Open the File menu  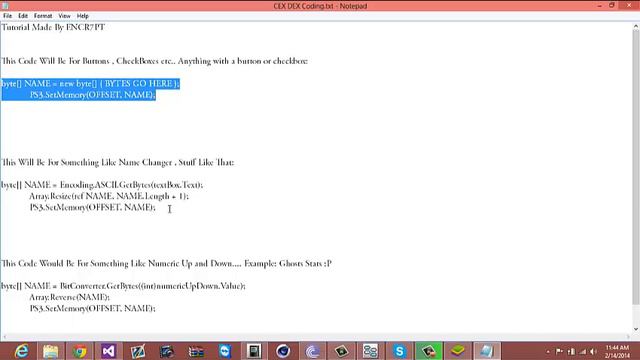point(7,16)
